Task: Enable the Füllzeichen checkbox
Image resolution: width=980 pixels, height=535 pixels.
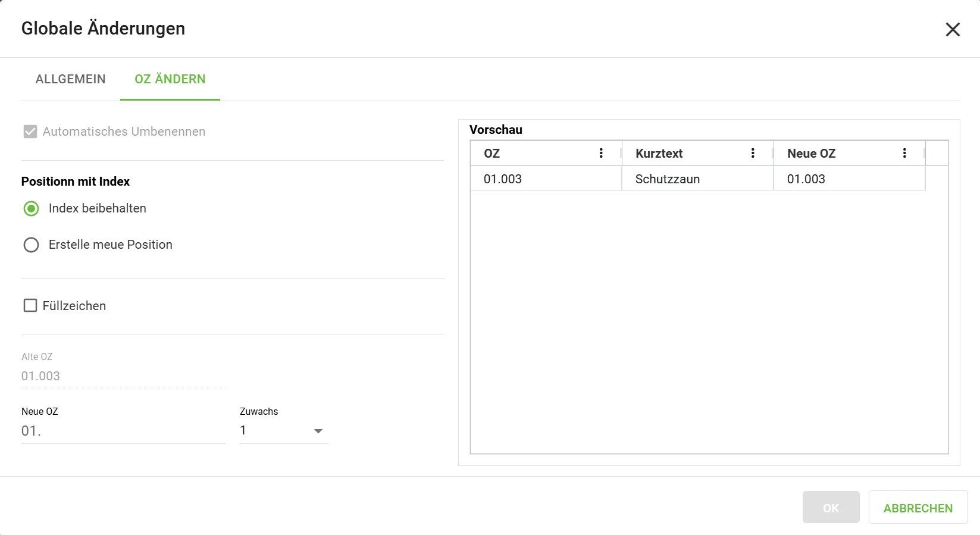Action: 30,306
